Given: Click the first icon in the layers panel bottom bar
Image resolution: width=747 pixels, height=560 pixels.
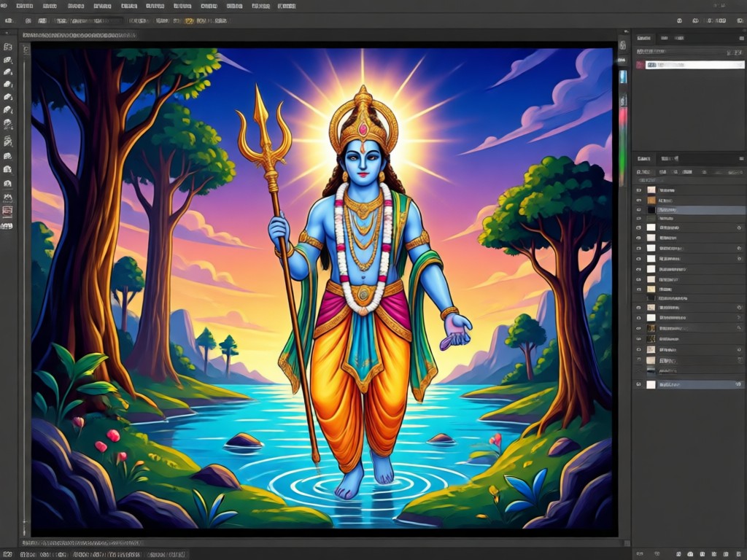Looking at the screenshot, I should pyautogui.click(x=639, y=554).
